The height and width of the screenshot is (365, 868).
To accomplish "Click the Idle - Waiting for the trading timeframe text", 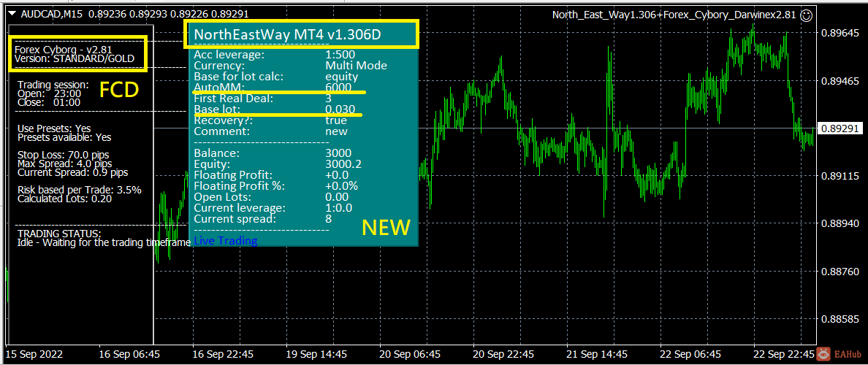I will tap(104, 242).
